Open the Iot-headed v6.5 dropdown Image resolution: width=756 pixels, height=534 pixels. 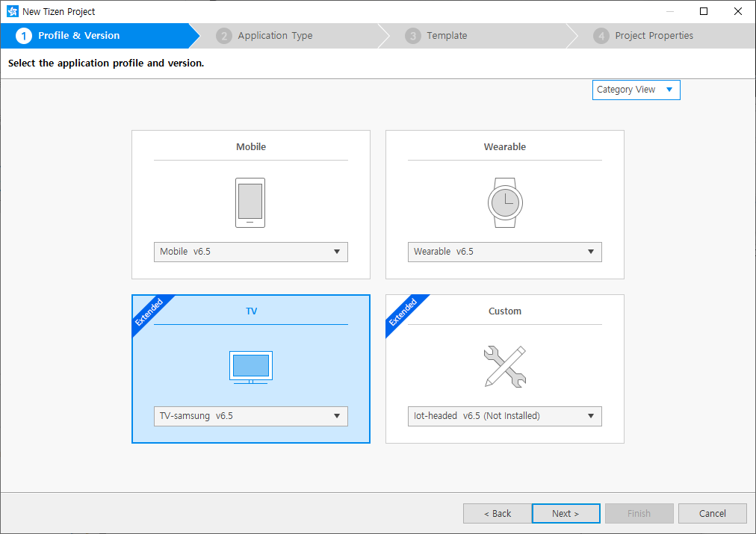(x=505, y=417)
